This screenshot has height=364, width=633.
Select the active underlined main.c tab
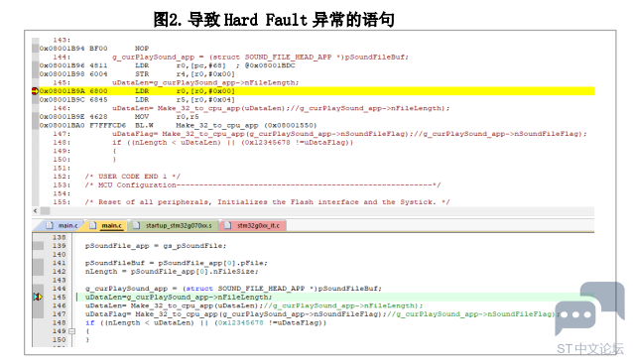coord(106,225)
